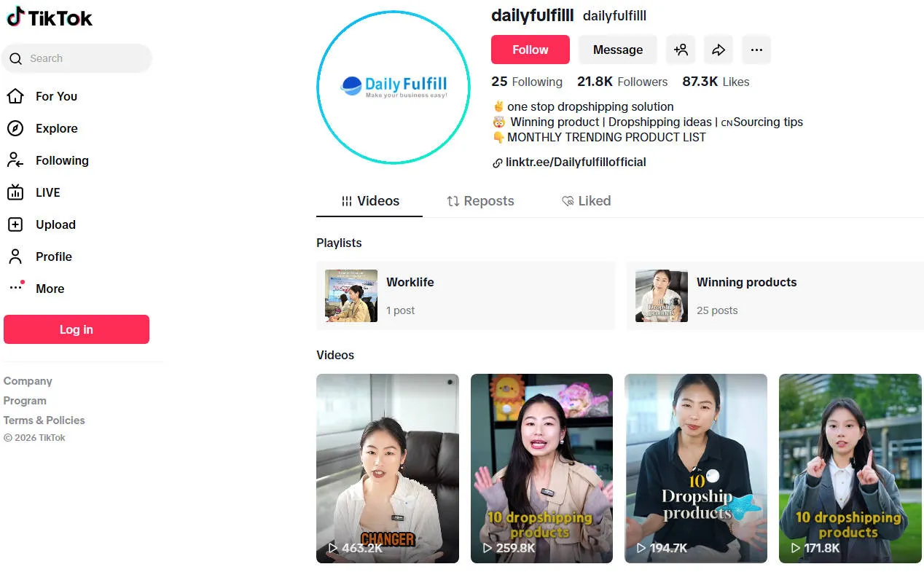Expand the More sidebar menu
Viewport: 924px width, 572px height.
pos(50,289)
